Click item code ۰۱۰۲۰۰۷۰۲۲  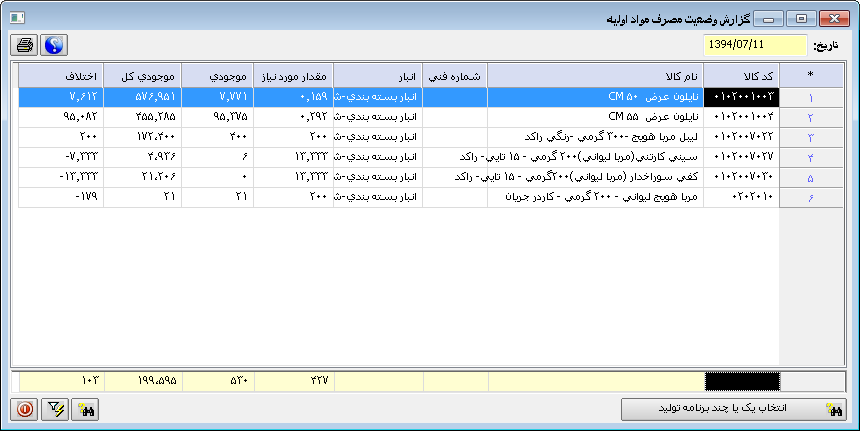pyautogui.click(x=741, y=137)
